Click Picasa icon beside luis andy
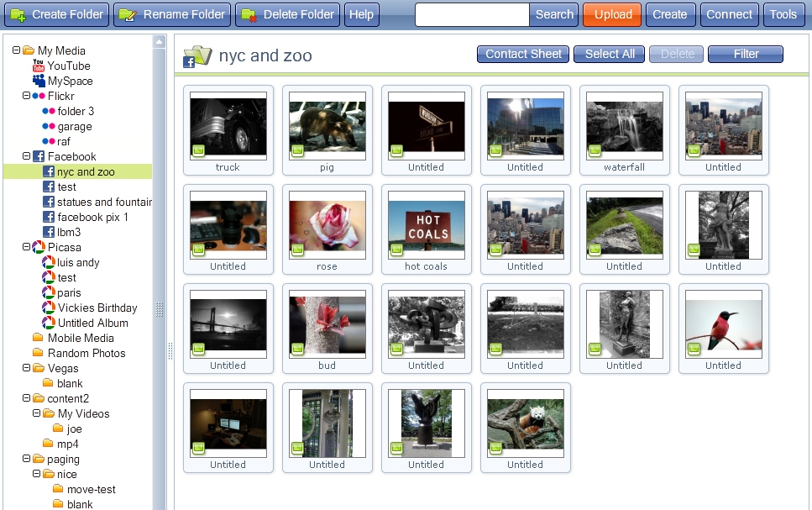 click(x=48, y=262)
